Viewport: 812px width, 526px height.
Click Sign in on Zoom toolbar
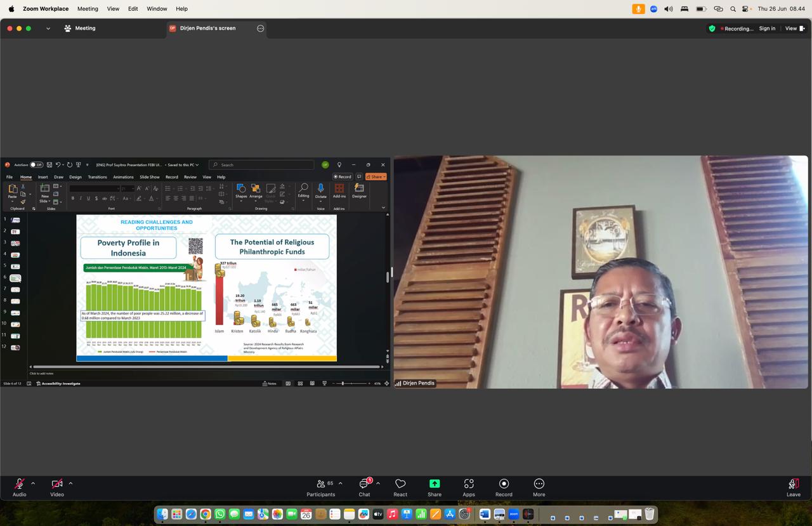767,29
